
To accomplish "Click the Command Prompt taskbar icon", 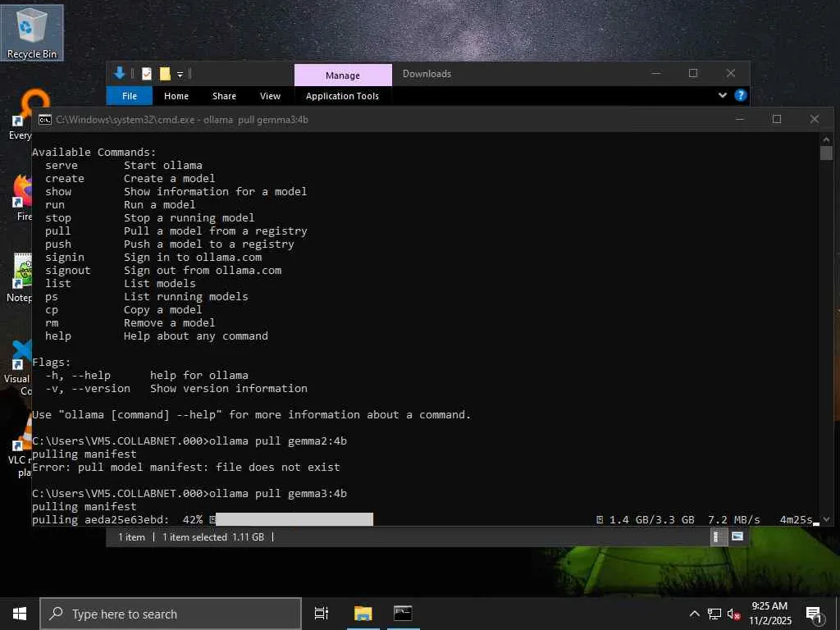I will point(403,614).
